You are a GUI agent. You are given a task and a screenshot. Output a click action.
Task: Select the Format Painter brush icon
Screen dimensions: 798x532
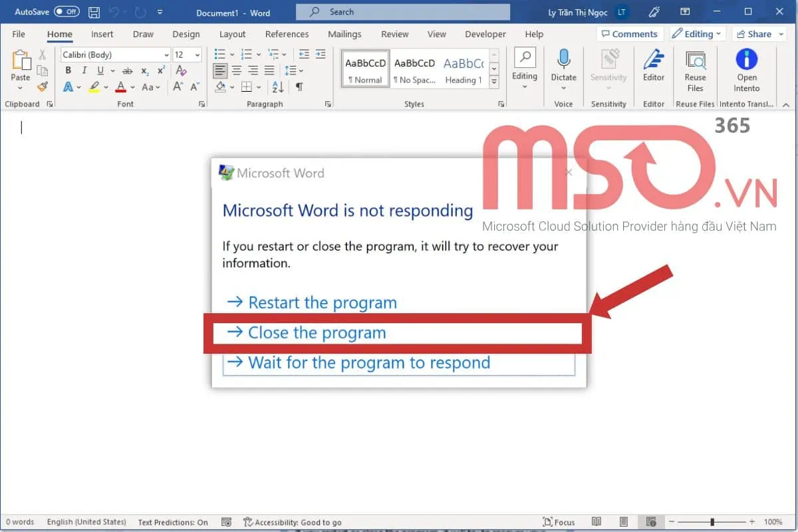tap(43, 86)
